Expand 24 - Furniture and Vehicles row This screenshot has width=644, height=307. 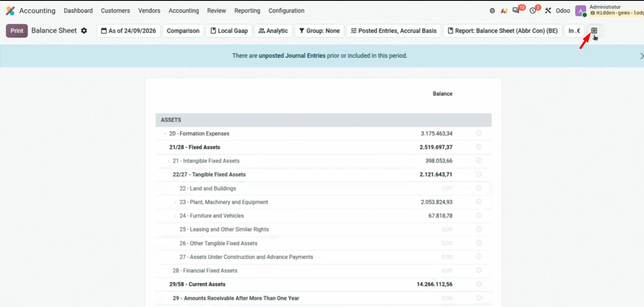(x=175, y=216)
